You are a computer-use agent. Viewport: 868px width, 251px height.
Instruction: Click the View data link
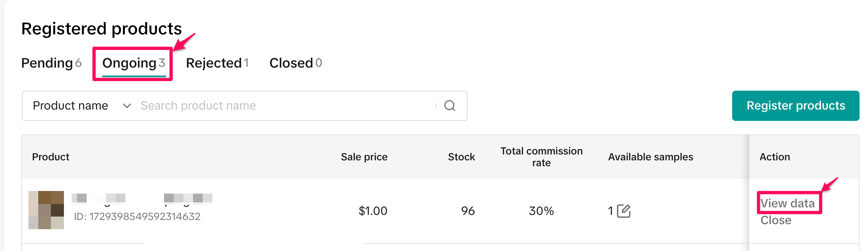pos(787,203)
